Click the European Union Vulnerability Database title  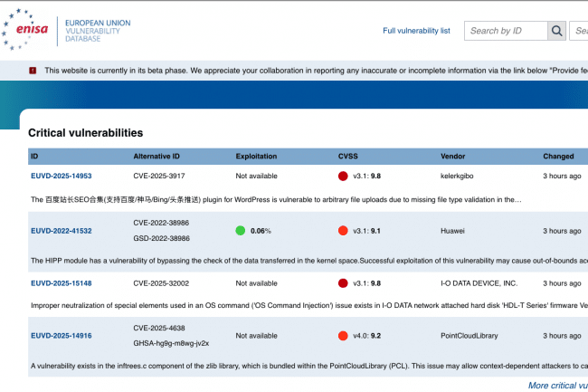click(98, 31)
